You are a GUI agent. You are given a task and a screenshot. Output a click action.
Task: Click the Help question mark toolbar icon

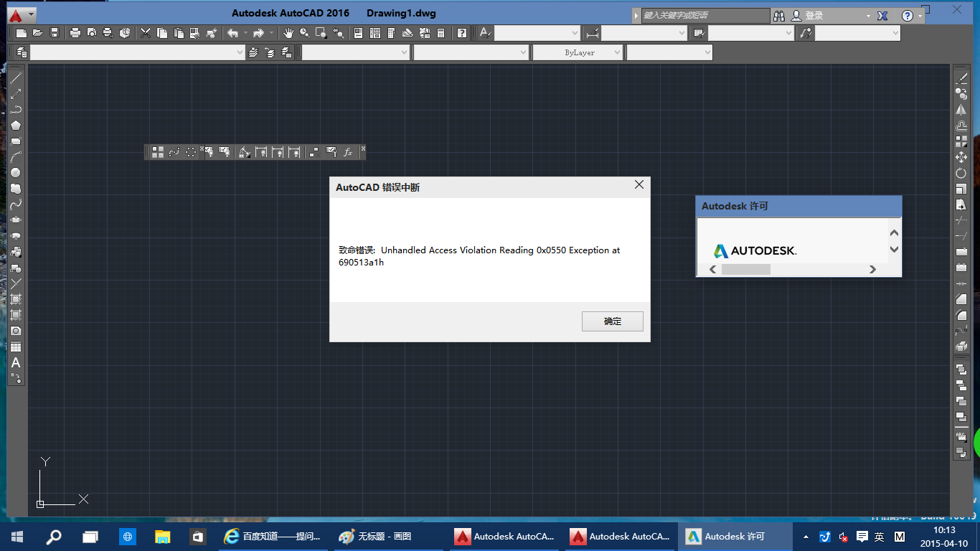(x=462, y=33)
